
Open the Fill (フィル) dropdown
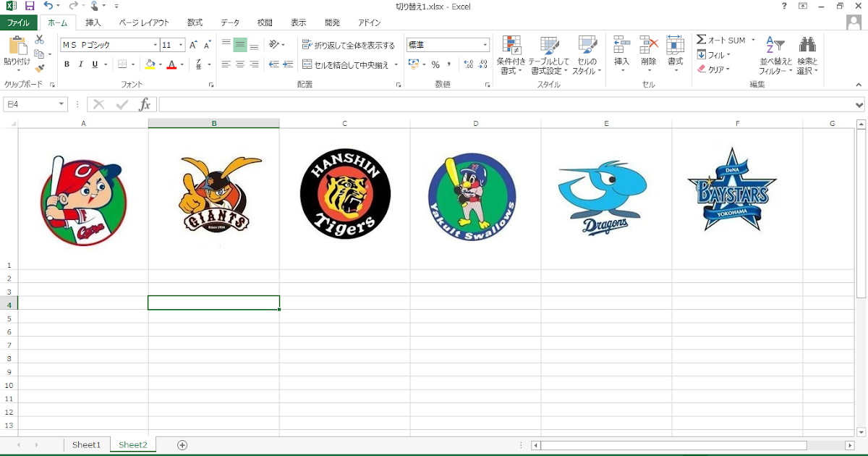[x=713, y=55]
